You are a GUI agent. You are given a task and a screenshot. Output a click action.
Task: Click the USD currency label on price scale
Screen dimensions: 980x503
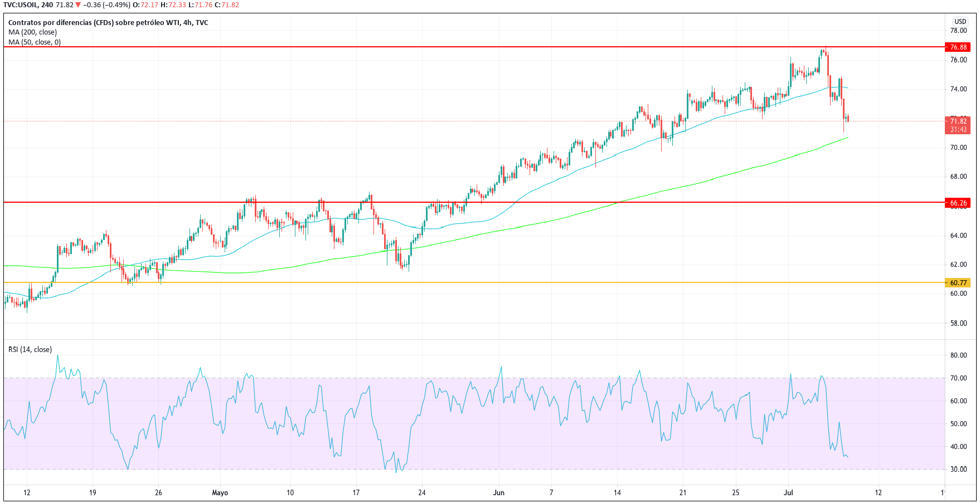(x=960, y=22)
